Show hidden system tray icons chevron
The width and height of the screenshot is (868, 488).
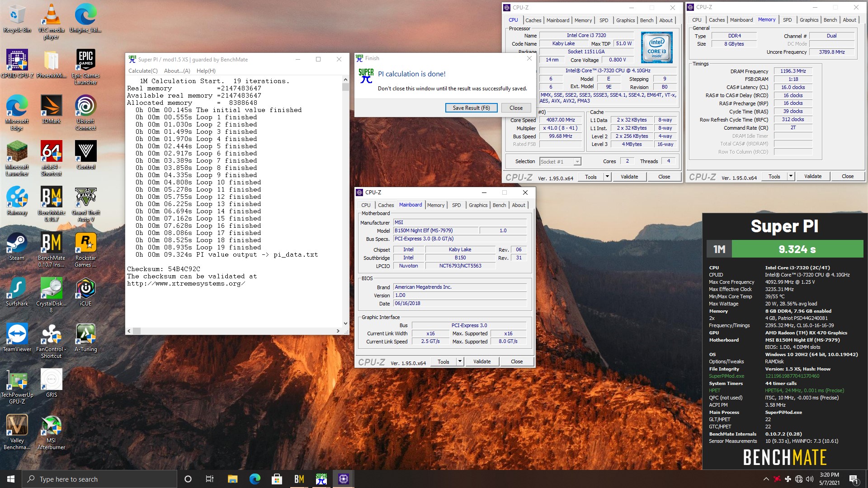[766, 479]
